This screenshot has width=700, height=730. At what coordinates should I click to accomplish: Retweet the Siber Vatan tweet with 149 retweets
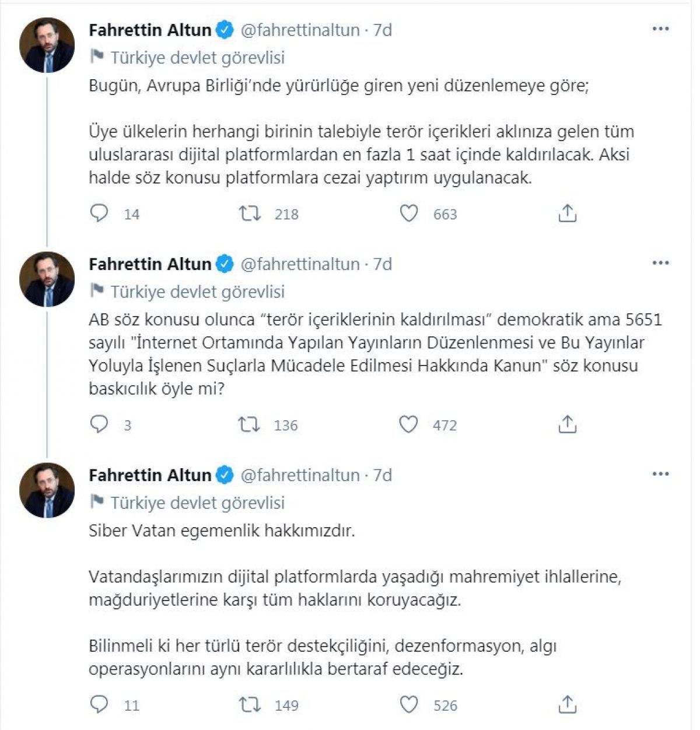250,705
